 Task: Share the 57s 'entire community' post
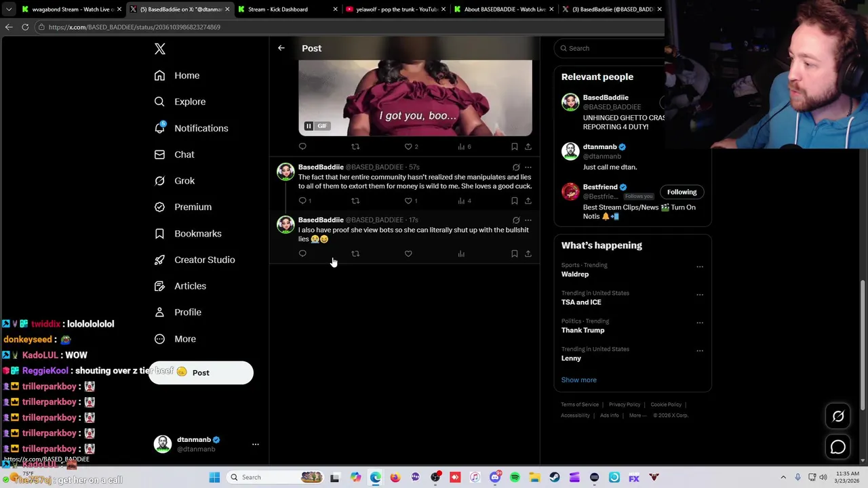point(528,201)
